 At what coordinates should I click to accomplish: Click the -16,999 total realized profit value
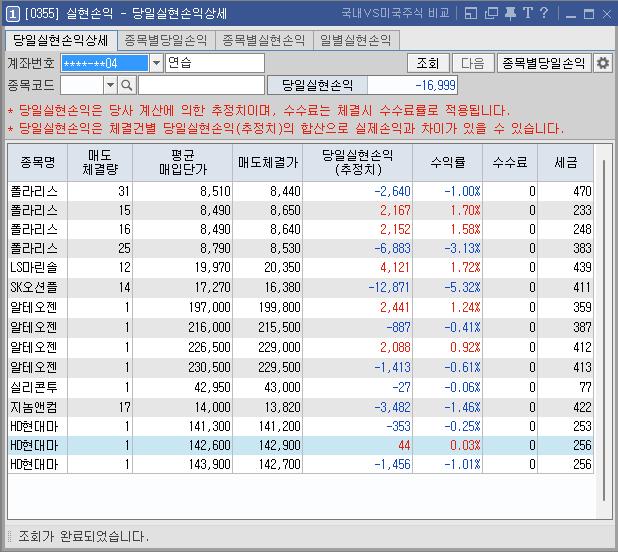tap(412, 85)
